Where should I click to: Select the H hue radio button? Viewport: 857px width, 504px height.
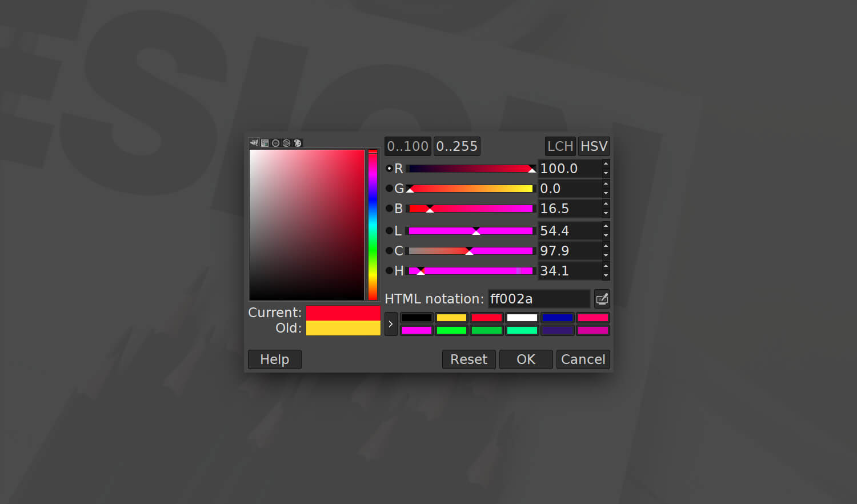click(389, 271)
